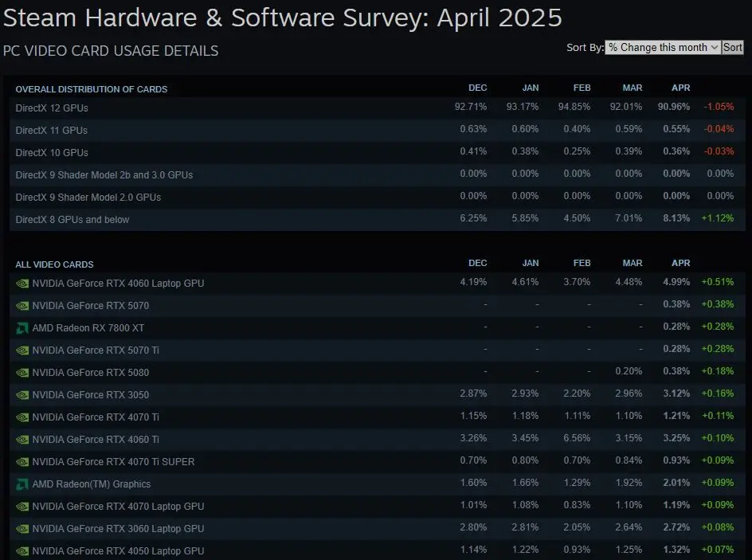This screenshot has width=752, height=560.
Task: Select the 'NVIDIA GeForce RTX 4050 Laptop GPU' name
Action: coord(118,551)
